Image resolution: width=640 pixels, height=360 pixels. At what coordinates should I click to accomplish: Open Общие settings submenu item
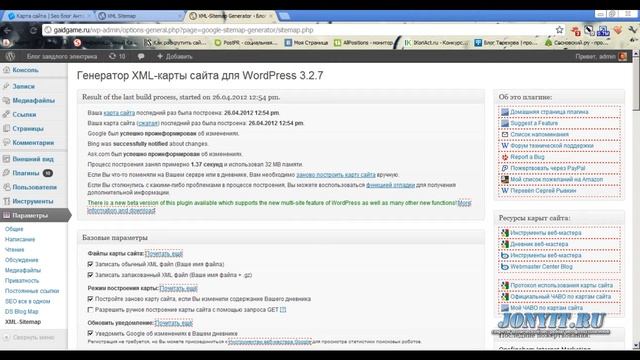click(14, 229)
